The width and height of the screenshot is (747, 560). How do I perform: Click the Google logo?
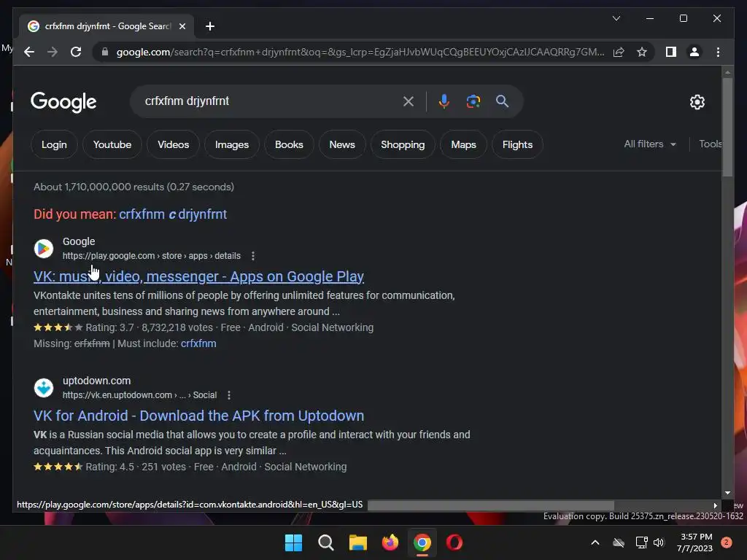click(x=63, y=101)
